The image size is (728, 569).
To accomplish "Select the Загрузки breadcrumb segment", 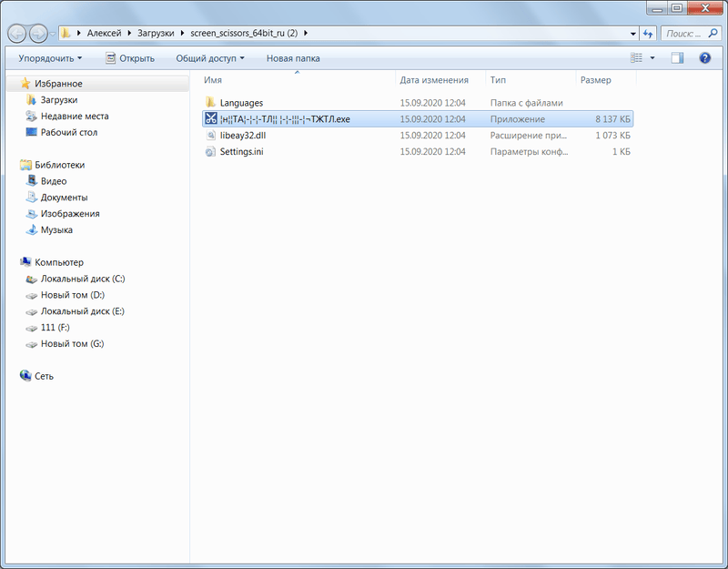I will click(156, 33).
